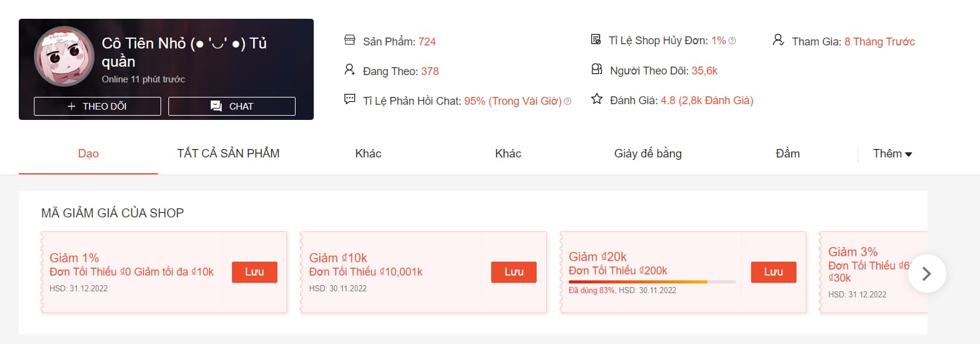Viewport: 980px width, 344px height.
Task: Expand the Thêm dropdown menu
Action: click(x=892, y=154)
